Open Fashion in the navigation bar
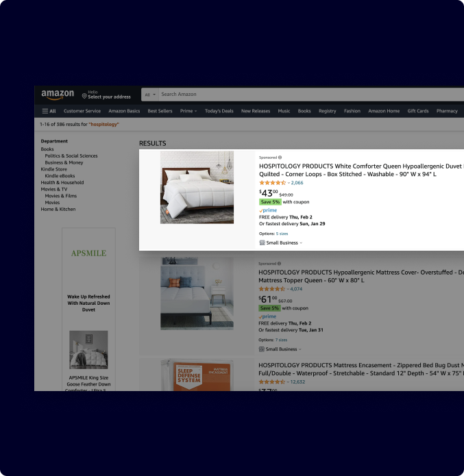 coord(352,111)
